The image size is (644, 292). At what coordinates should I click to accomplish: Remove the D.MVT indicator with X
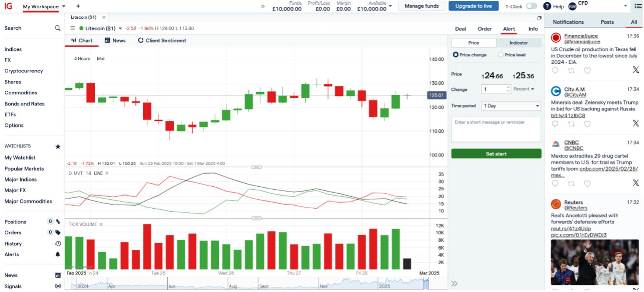point(107,173)
